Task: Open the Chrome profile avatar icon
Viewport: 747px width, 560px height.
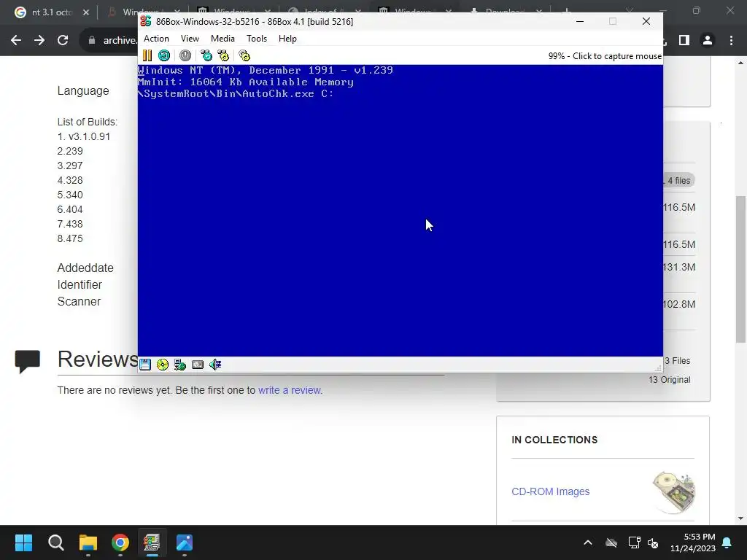Action: 708,41
